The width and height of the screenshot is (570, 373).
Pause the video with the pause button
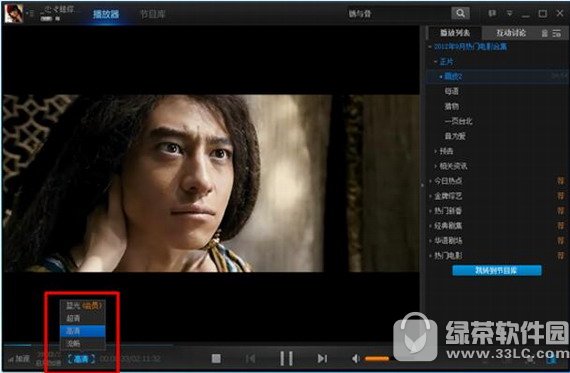(286, 358)
